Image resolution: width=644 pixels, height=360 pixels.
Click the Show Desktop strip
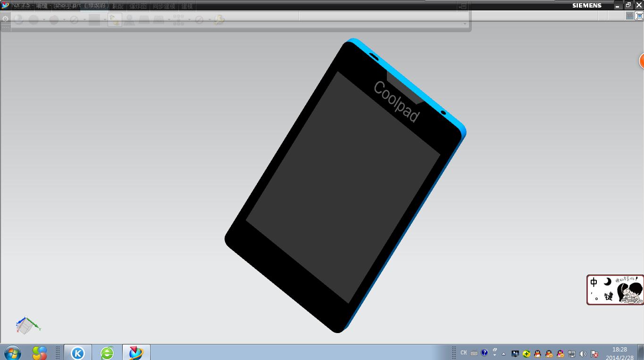[x=641, y=352]
